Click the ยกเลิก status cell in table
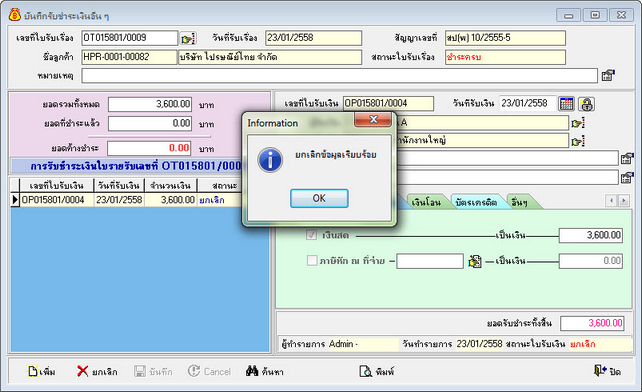 click(220, 200)
